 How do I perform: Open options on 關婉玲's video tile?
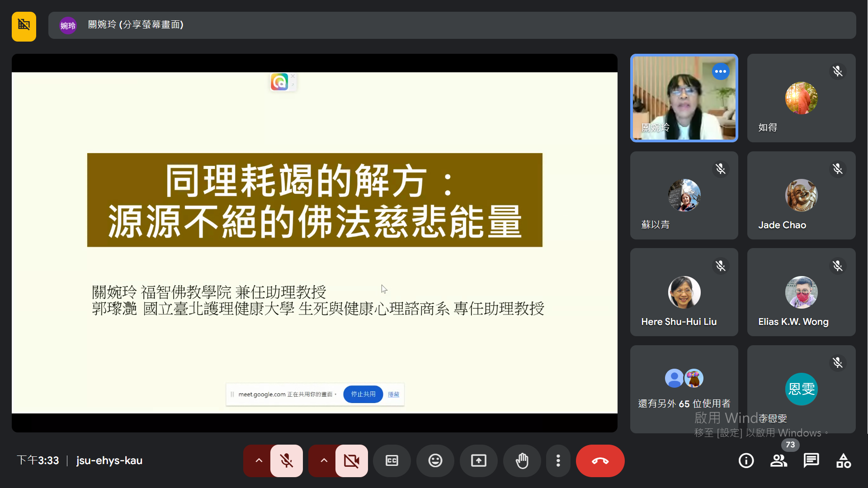(720, 71)
